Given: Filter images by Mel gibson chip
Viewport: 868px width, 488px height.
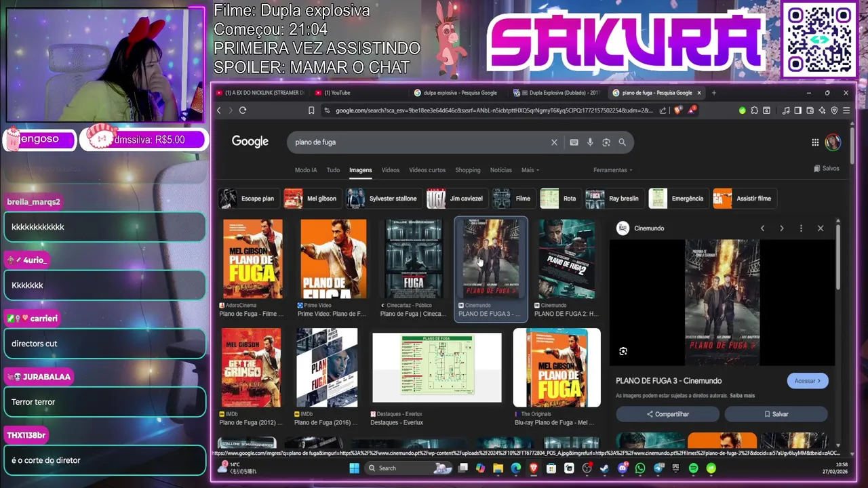Looking at the screenshot, I should pyautogui.click(x=312, y=199).
